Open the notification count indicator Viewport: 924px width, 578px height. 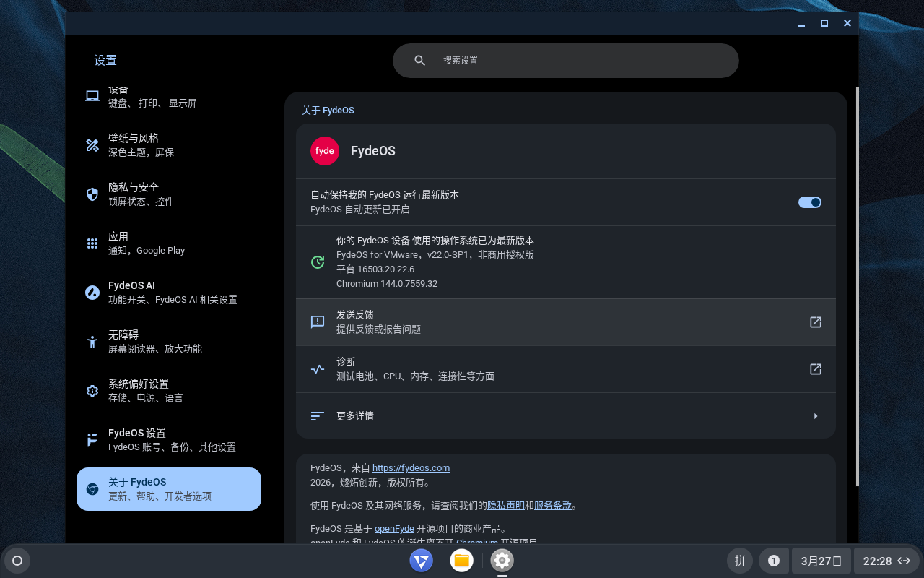click(774, 561)
